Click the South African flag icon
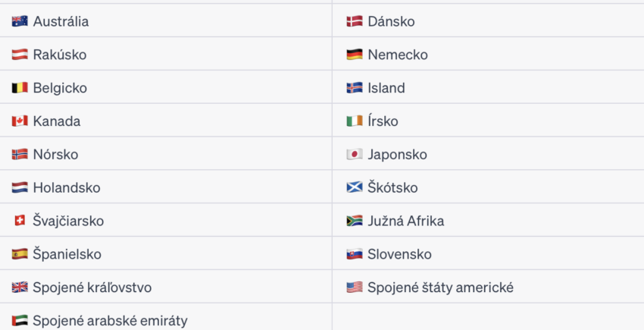The image size is (644, 330). click(x=355, y=221)
